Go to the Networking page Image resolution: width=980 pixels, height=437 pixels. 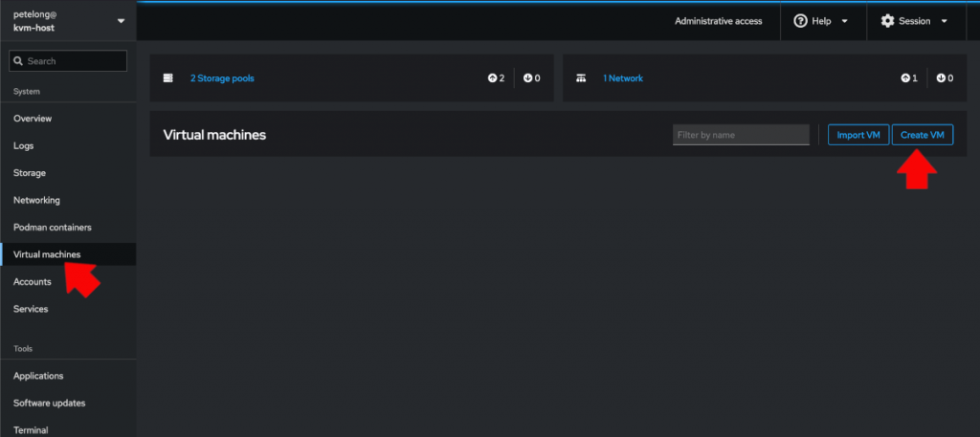pyautogui.click(x=36, y=200)
